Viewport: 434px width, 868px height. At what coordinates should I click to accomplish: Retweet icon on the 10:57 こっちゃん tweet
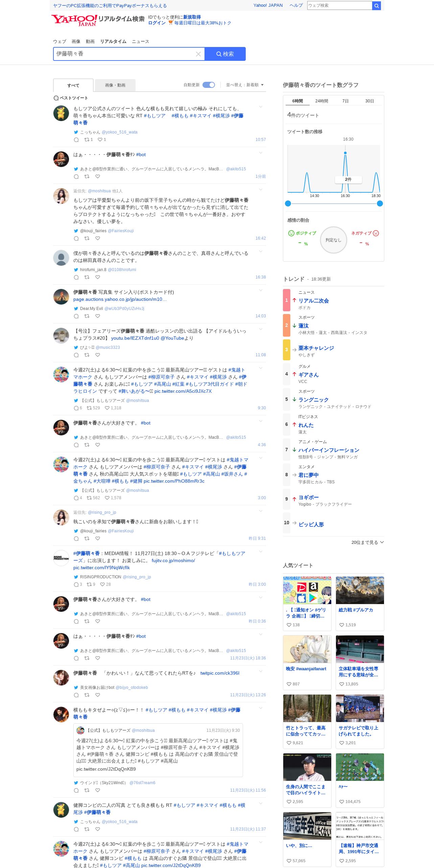(x=87, y=140)
